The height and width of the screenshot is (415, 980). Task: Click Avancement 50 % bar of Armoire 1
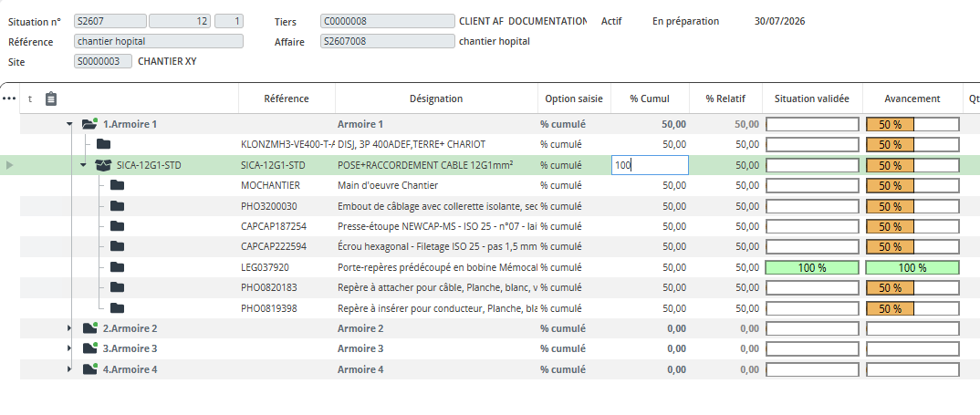(x=912, y=124)
